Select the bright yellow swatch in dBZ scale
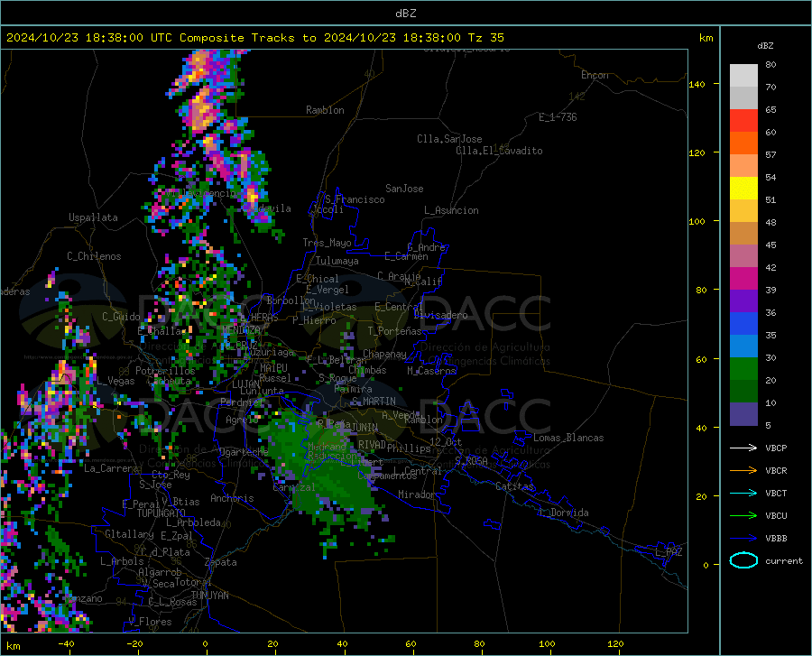812x656 pixels. click(743, 189)
